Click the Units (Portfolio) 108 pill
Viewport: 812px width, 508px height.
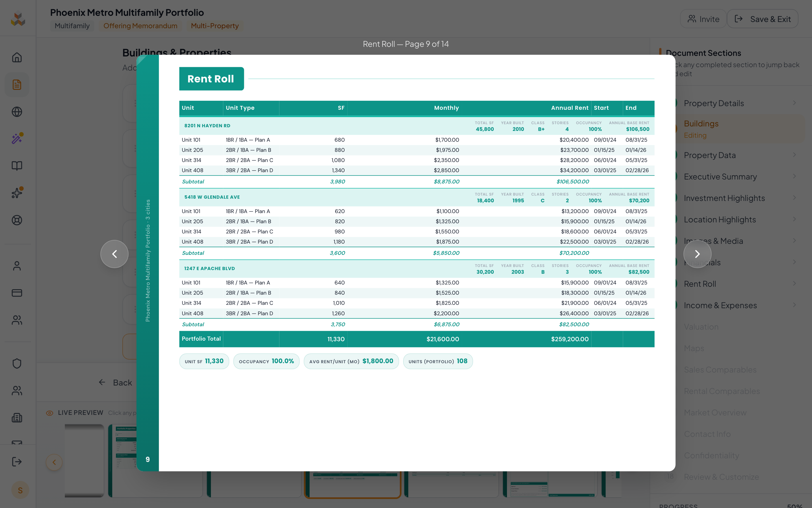(x=438, y=361)
